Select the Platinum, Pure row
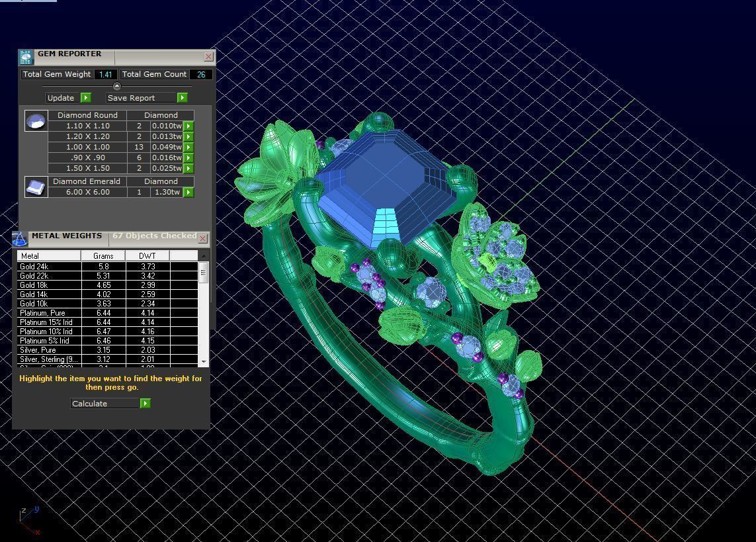This screenshot has width=756, height=542. (108, 313)
